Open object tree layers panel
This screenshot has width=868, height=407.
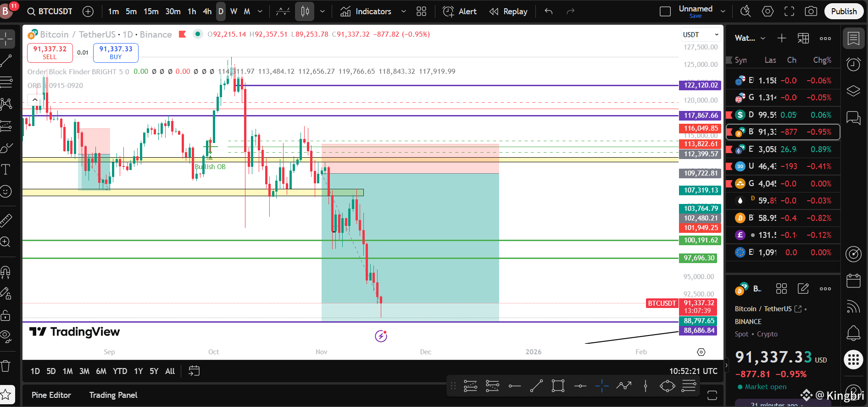pos(853,91)
